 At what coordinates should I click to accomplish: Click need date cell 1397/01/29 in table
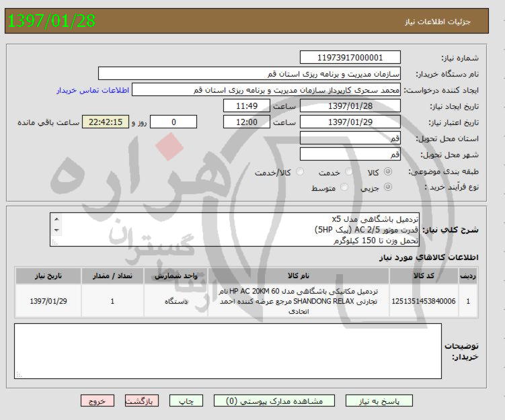coord(48,301)
